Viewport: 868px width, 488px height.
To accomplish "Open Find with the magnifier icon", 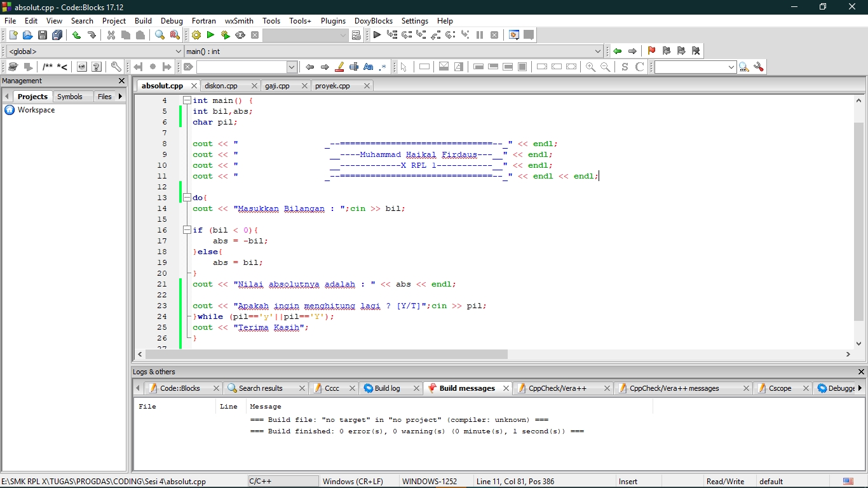I will (x=159, y=35).
